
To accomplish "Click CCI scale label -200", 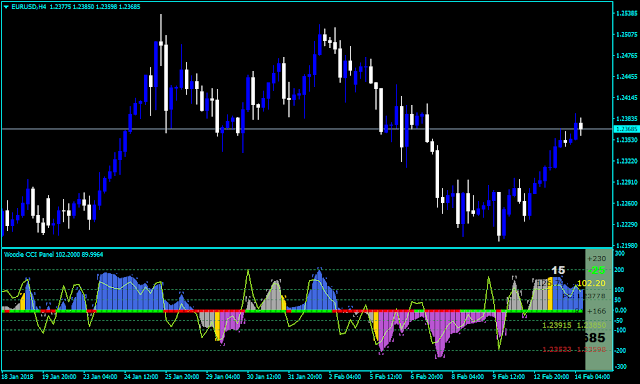I will click(620, 351).
